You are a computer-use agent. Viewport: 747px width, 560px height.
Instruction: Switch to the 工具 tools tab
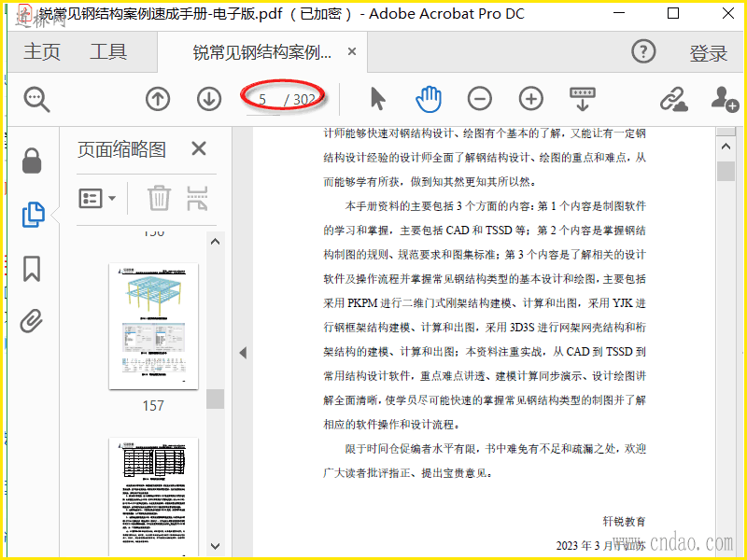[x=108, y=51]
